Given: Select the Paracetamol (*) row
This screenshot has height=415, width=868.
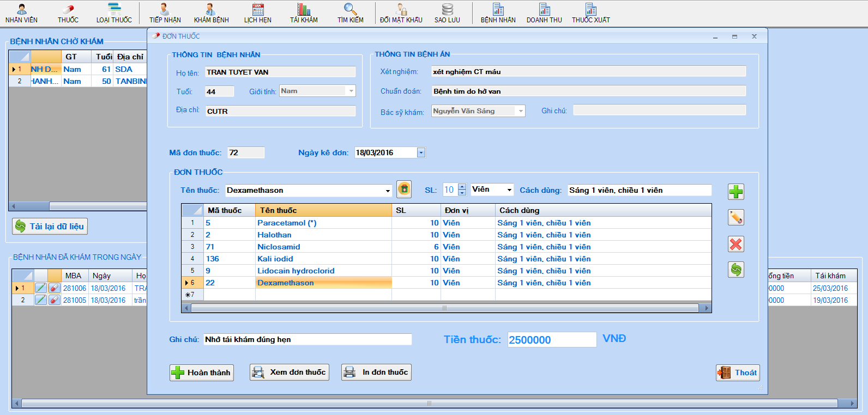Looking at the screenshot, I should [x=446, y=223].
